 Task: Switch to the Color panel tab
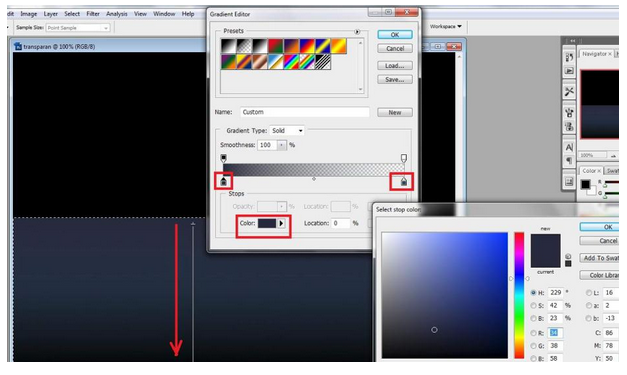(x=591, y=171)
